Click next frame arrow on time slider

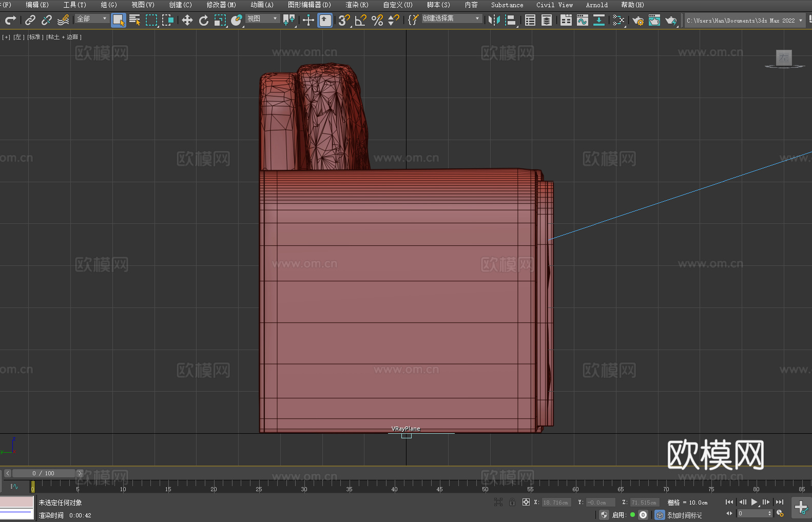click(80, 473)
